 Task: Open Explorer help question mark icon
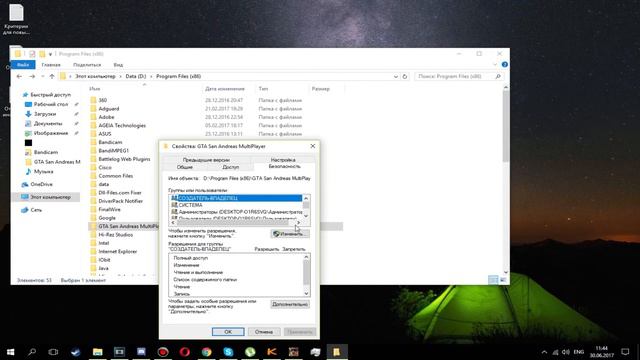tap(504, 64)
